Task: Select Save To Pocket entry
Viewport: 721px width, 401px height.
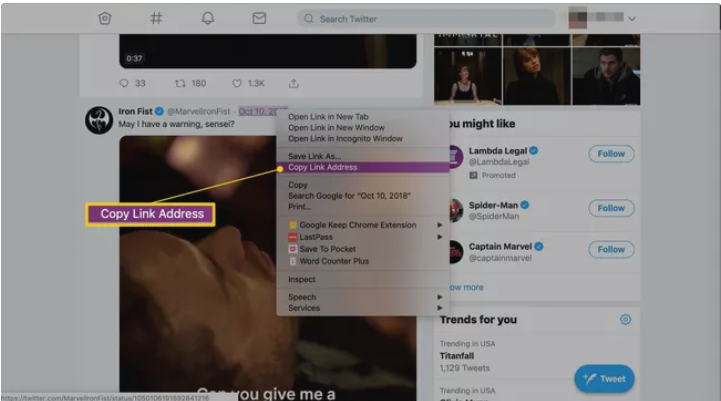Action: coord(363,249)
